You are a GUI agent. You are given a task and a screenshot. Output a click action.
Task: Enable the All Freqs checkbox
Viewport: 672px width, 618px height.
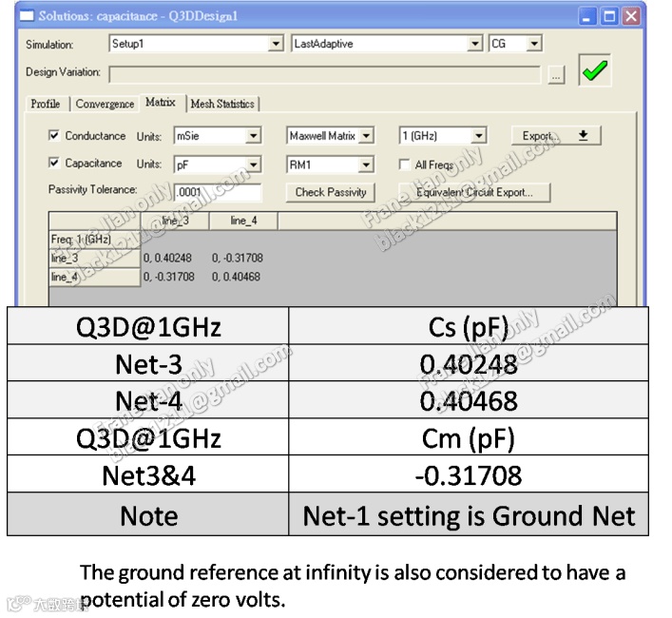point(405,164)
